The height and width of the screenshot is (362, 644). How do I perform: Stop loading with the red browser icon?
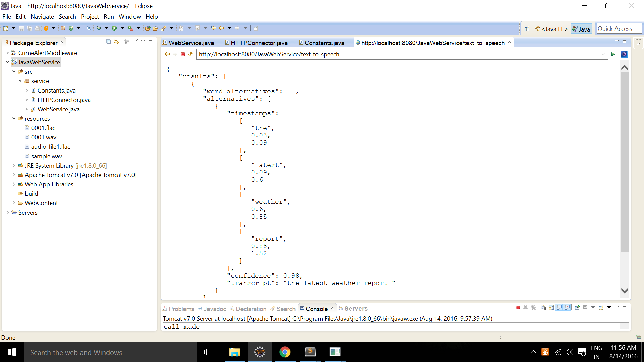(x=183, y=54)
